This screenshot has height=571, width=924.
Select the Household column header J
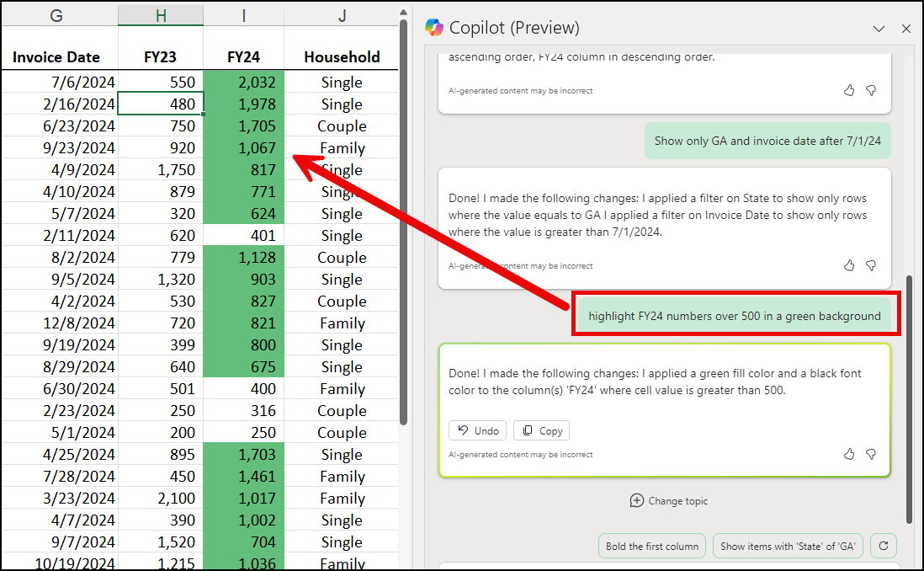coord(342,14)
